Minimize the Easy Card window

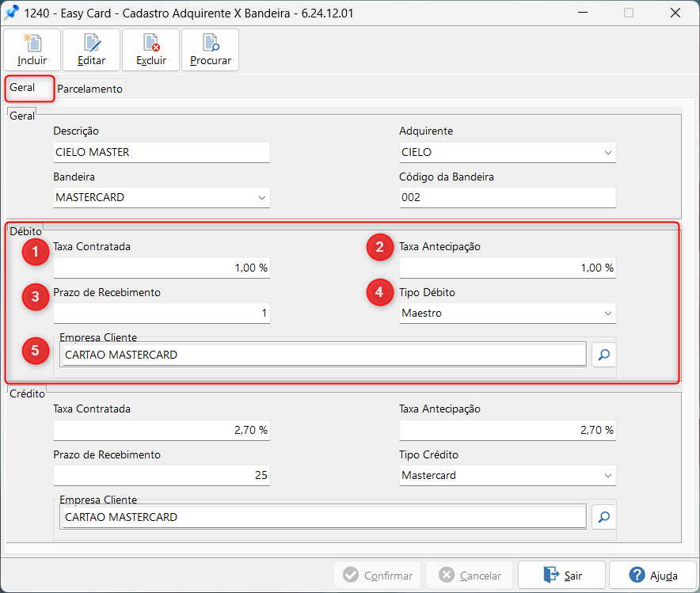click(583, 13)
